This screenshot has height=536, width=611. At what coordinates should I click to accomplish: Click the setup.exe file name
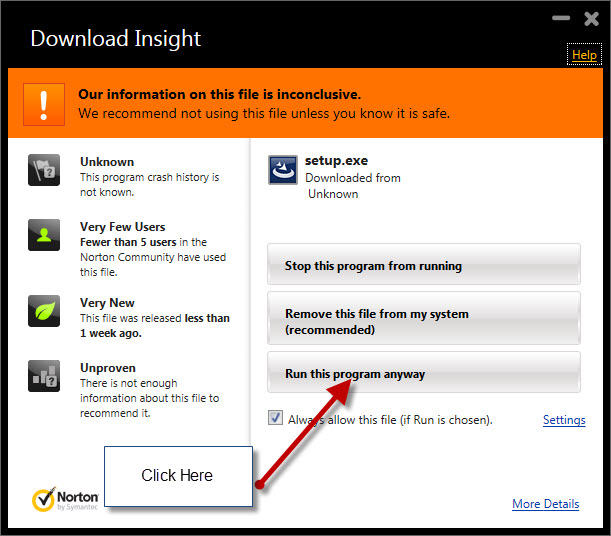tap(336, 161)
